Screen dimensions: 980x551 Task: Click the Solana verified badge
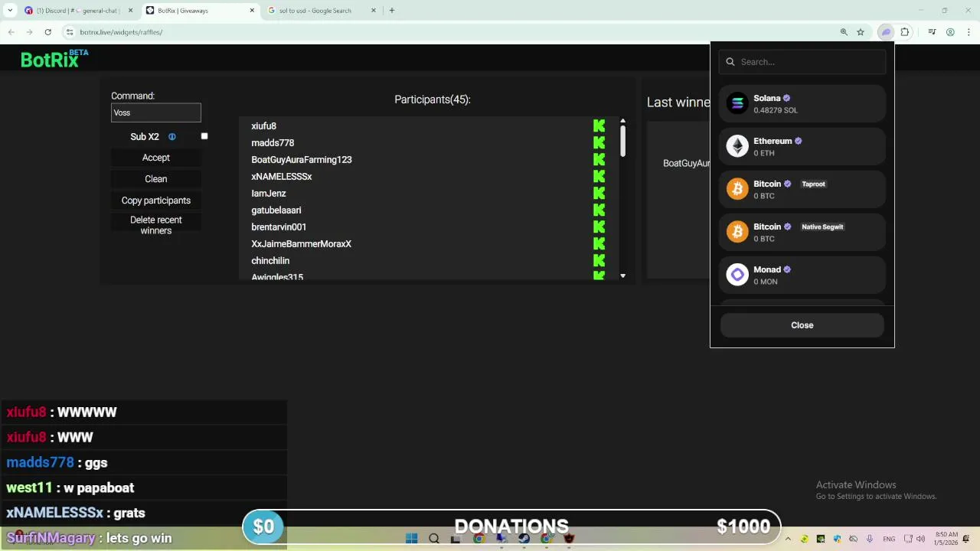786,98
